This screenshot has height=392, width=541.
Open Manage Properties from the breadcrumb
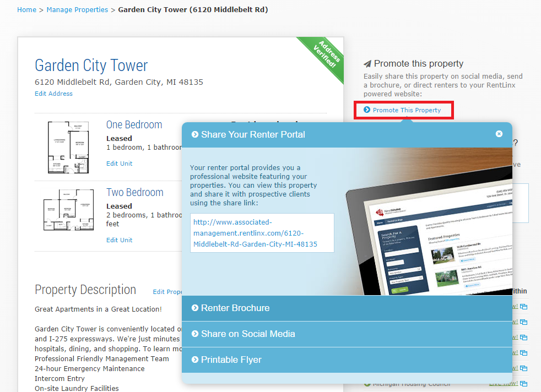[x=77, y=9]
